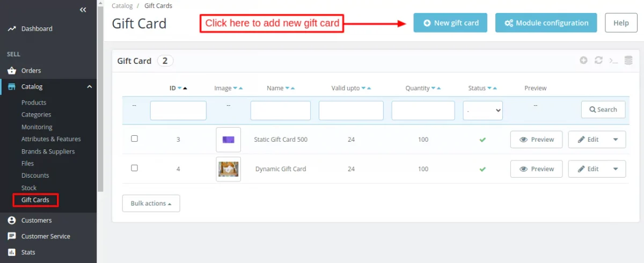The image size is (644, 263).
Task: Click the add new plus icon in panel header
Action: [x=583, y=60]
